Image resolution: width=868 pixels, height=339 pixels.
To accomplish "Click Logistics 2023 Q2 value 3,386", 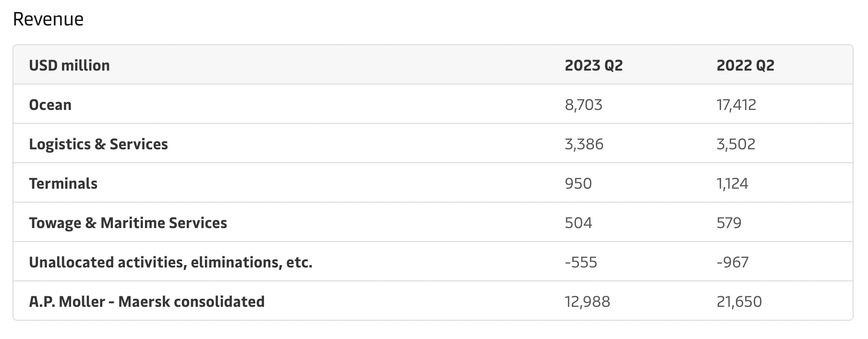I will pyautogui.click(x=584, y=144).
